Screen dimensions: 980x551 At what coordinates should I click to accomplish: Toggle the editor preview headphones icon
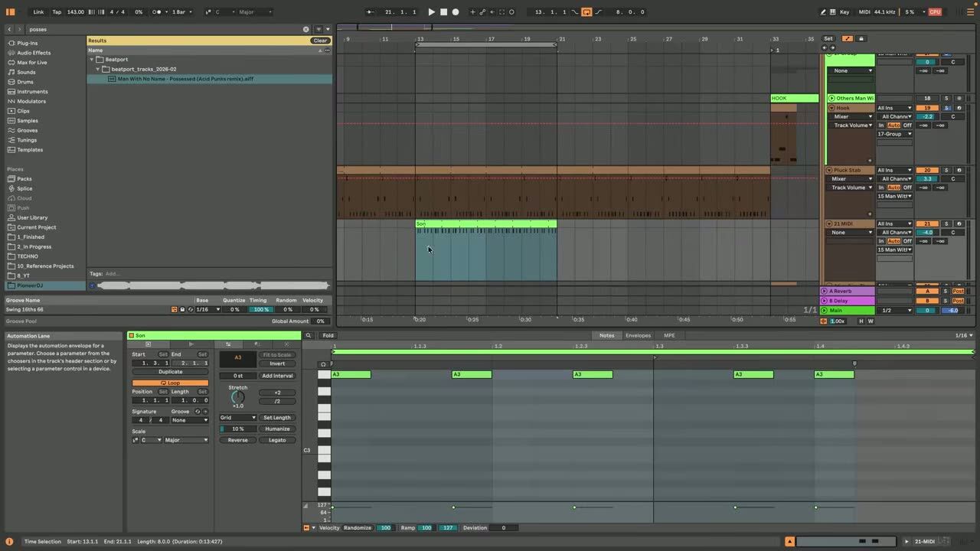pos(323,364)
